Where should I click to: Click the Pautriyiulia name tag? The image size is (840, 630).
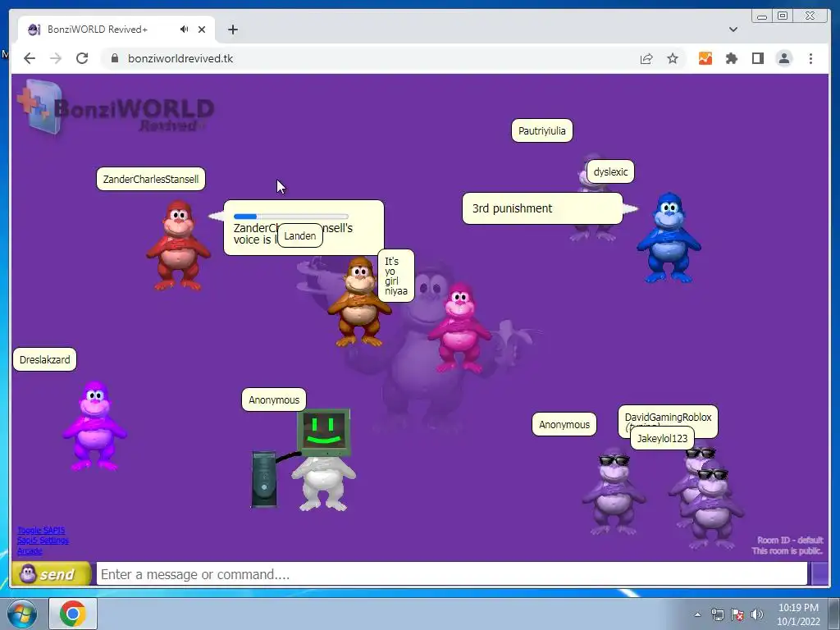tap(541, 130)
